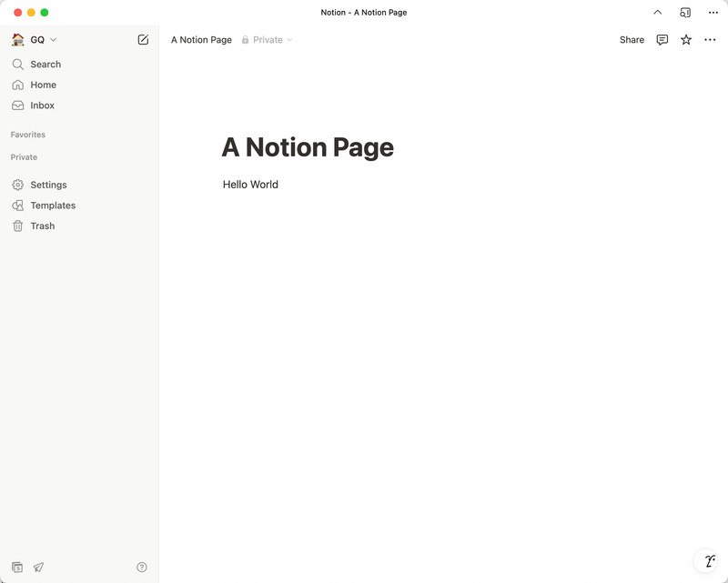
Task: Click the A Notion Page breadcrumb
Action: click(x=201, y=40)
